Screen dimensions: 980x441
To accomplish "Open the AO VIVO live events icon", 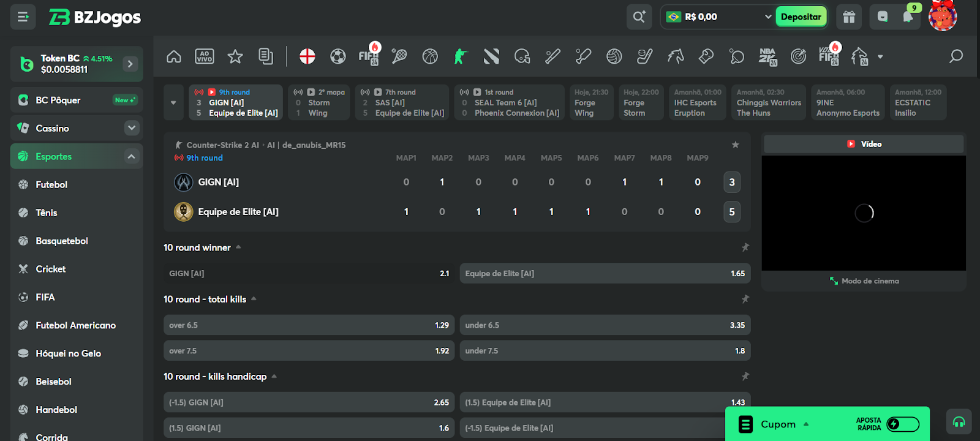I will click(205, 56).
